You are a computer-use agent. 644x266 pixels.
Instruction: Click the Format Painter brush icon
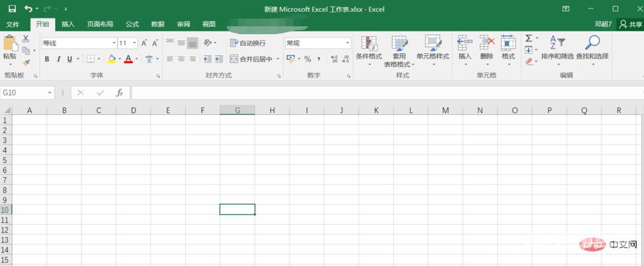(26, 62)
